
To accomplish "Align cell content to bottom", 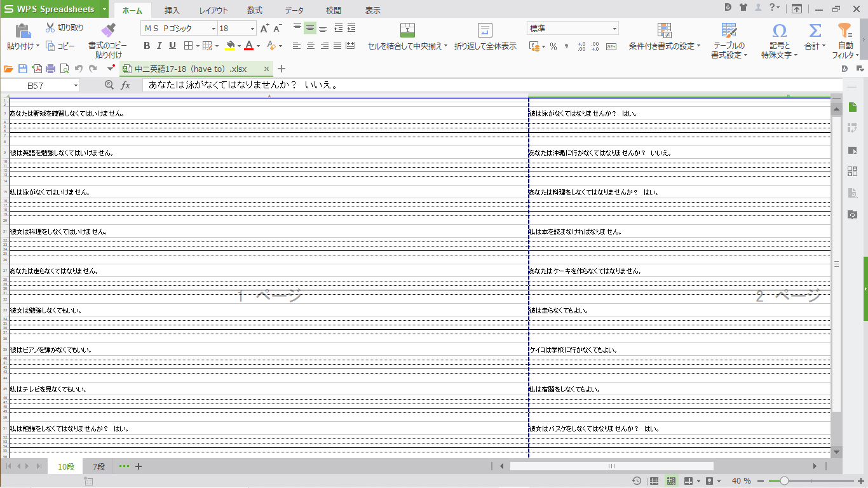I will [323, 28].
